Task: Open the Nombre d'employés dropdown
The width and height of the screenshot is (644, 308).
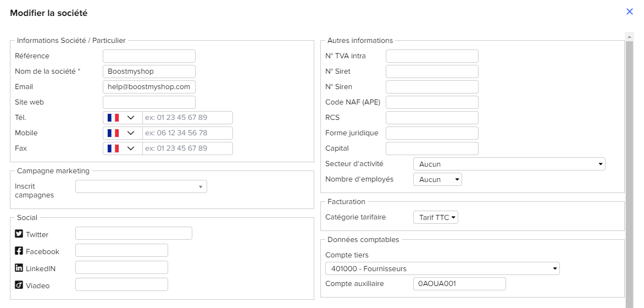Action: [438, 179]
